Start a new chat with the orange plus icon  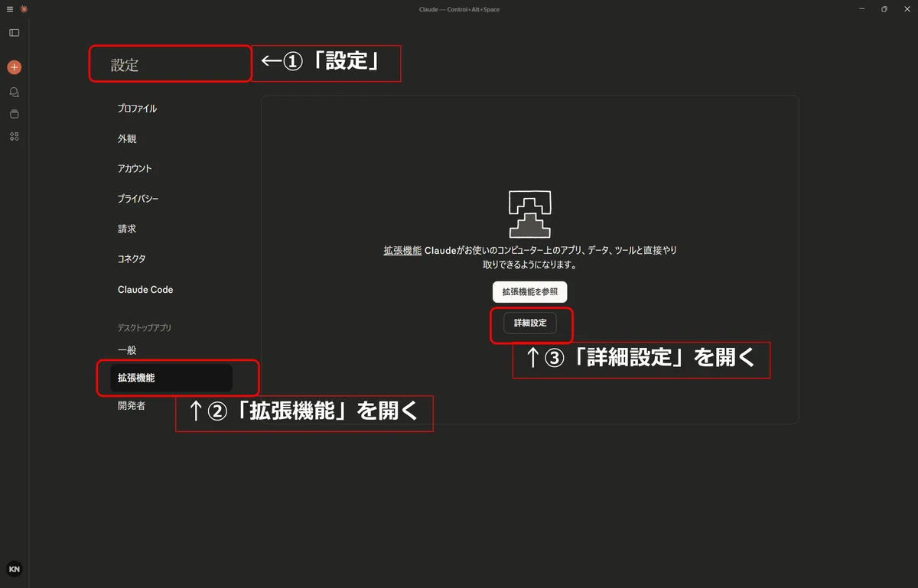[14, 67]
